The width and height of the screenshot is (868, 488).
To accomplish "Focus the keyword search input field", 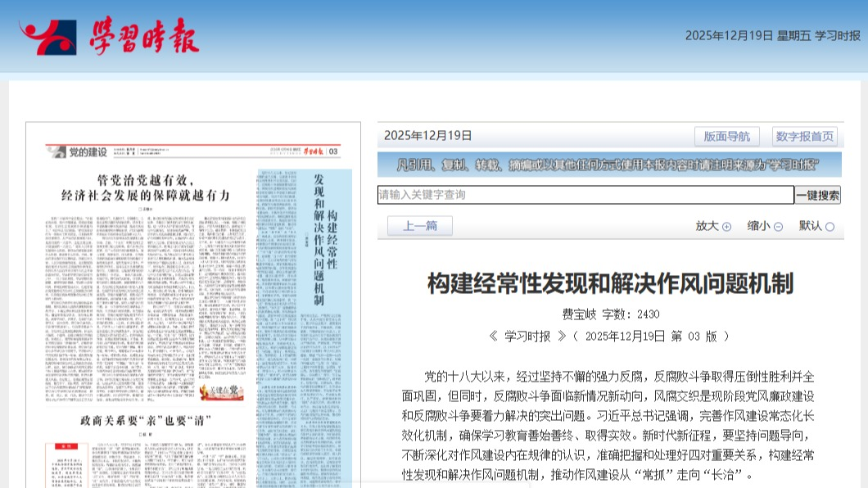I will [585, 195].
